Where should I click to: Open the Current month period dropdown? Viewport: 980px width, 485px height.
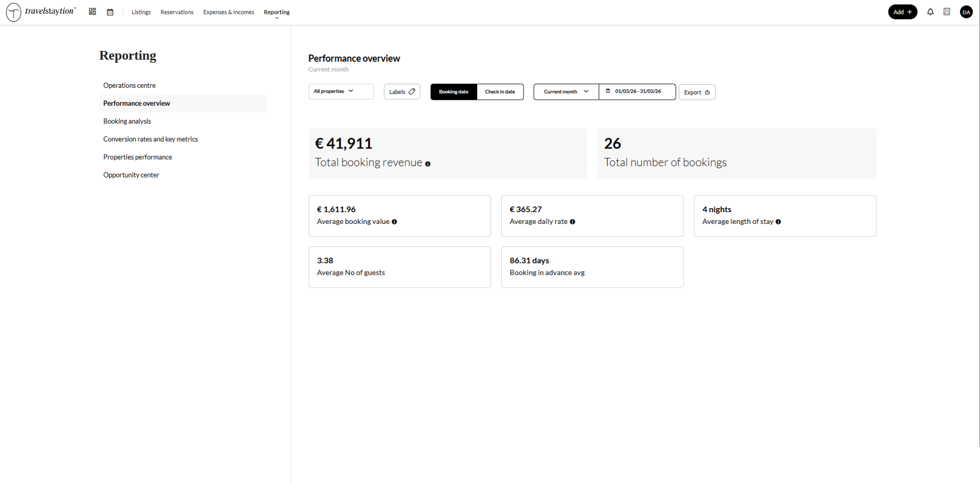(x=566, y=92)
